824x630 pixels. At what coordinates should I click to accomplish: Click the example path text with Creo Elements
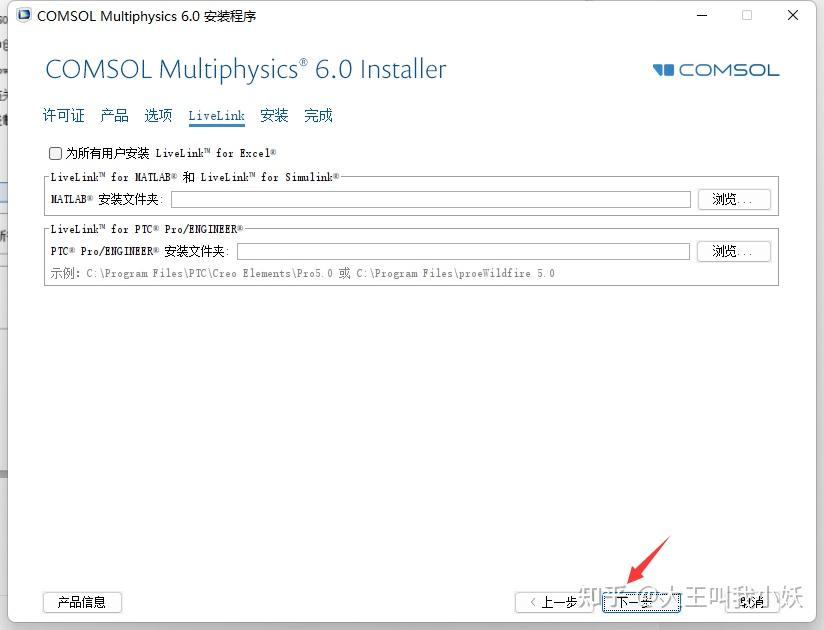[302, 273]
